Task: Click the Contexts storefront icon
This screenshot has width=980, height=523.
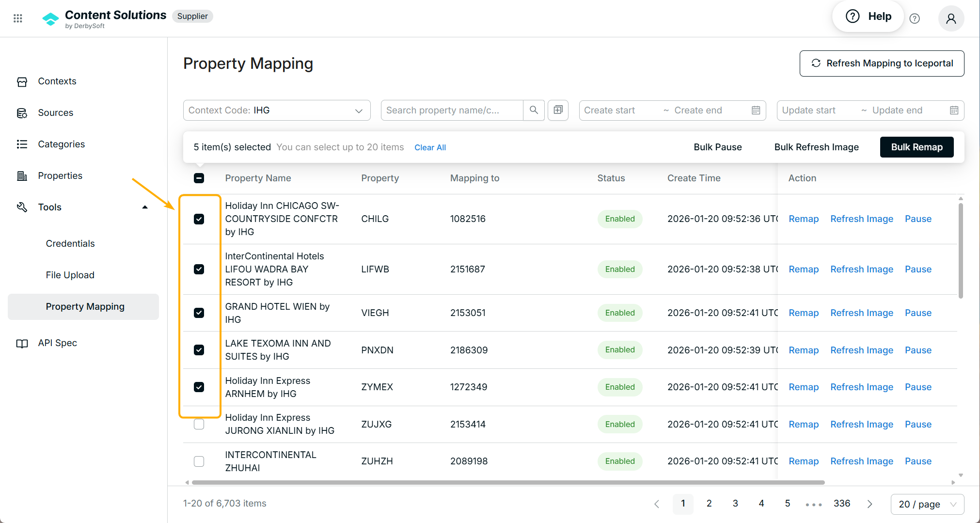Action: (x=22, y=81)
